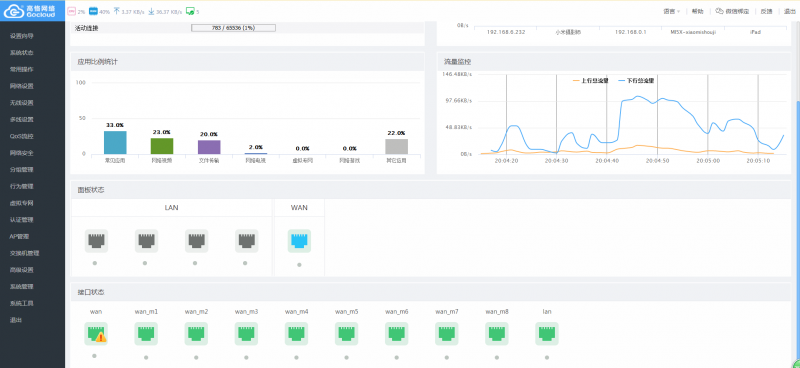The height and width of the screenshot is (368, 800).
Task: Click the WeChat icon in top bar
Action: [x=719, y=11]
